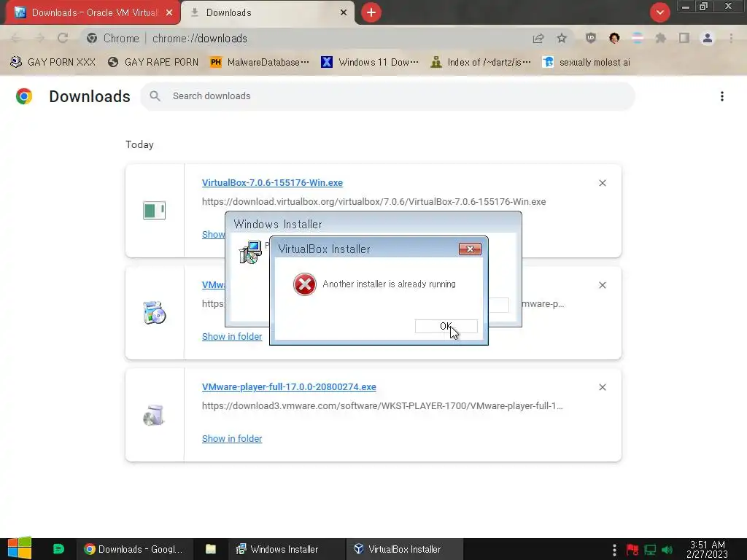Click the Today date heading
This screenshot has height=560, width=747.
(x=139, y=145)
